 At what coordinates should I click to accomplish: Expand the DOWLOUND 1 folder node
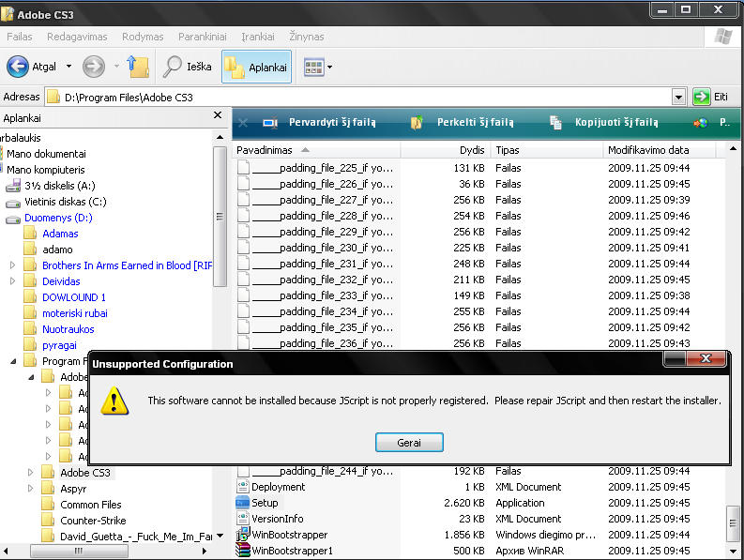(x=13, y=297)
